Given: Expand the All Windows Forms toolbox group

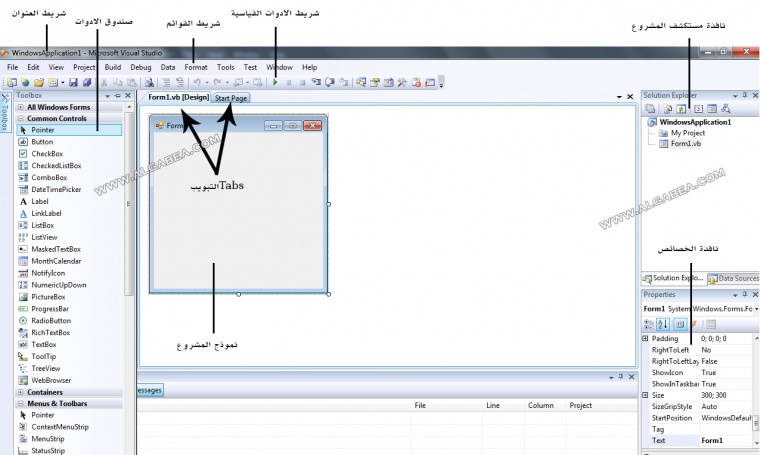Looking at the screenshot, I should click(21, 107).
